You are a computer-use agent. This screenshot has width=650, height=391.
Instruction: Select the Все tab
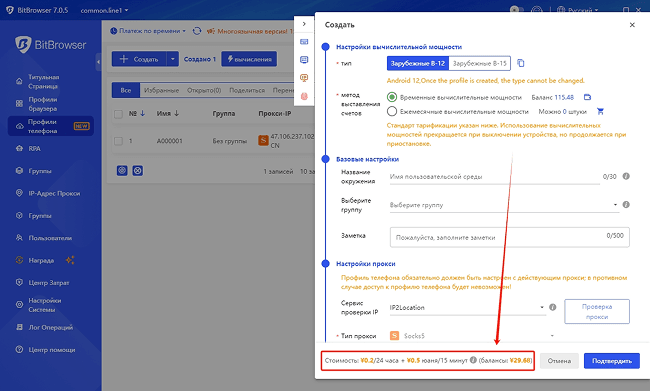click(126, 90)
